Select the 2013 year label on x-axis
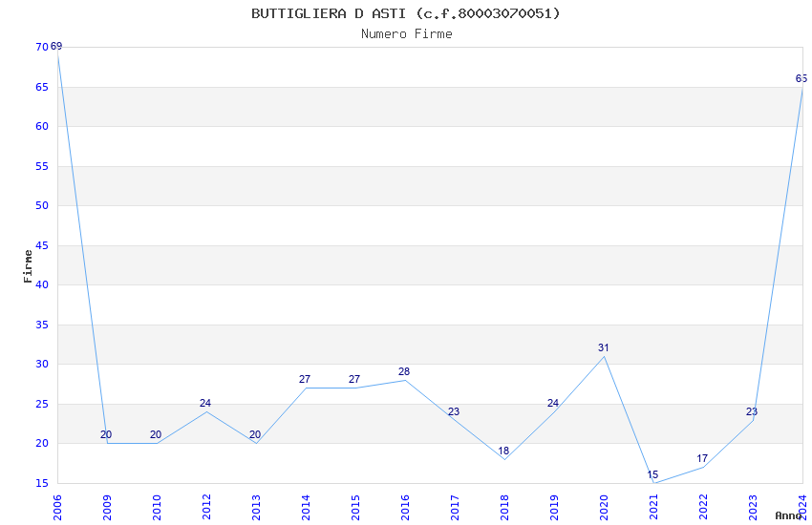 point(256,507)
